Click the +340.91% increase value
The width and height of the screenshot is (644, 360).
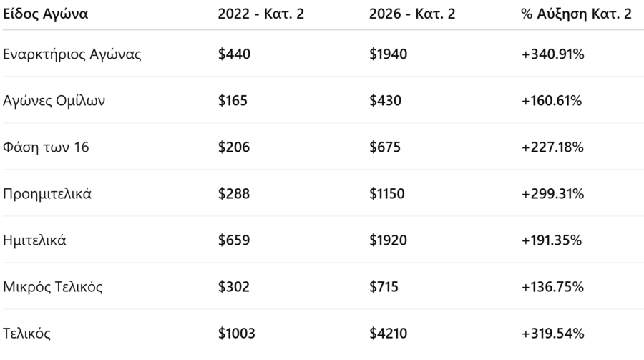(554, 54)
